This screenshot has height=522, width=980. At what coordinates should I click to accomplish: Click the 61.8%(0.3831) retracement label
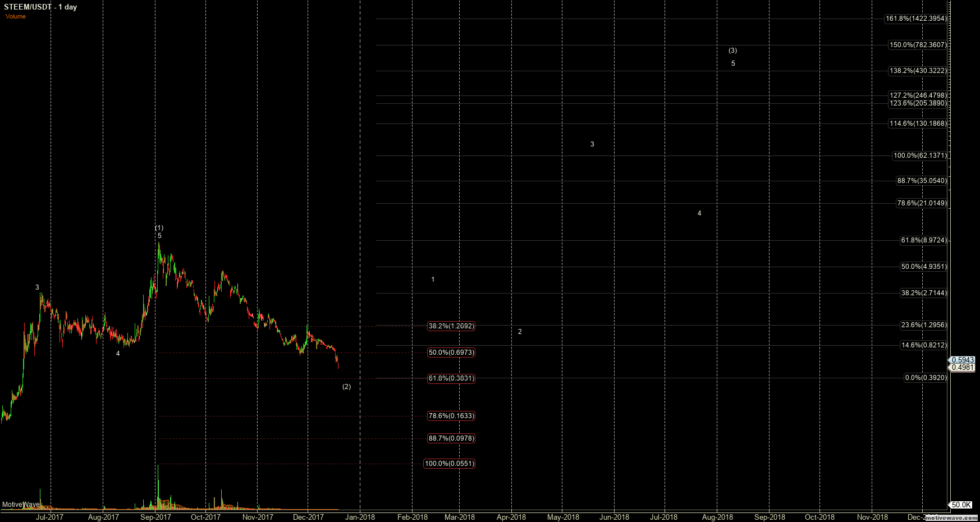tap(451, 378)
